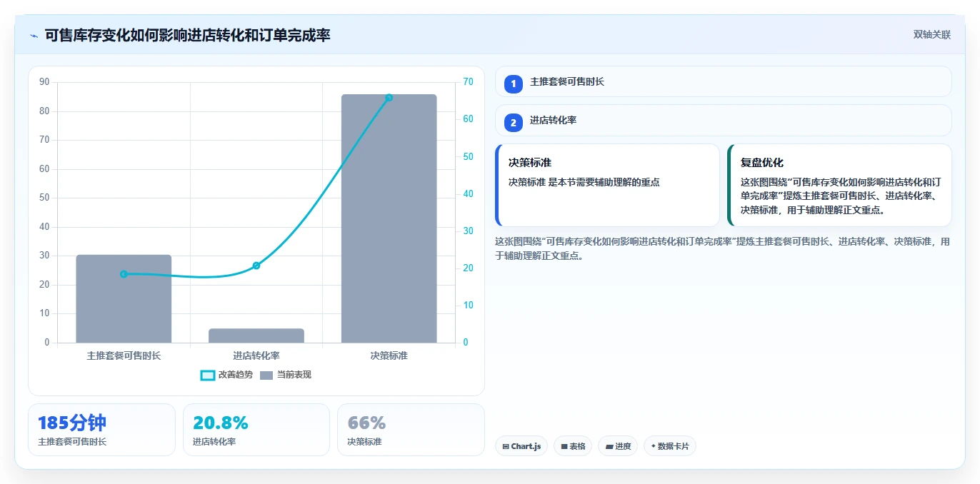
Task: Click the 进店转化率 bar in chart
Action: coord(256,336)
